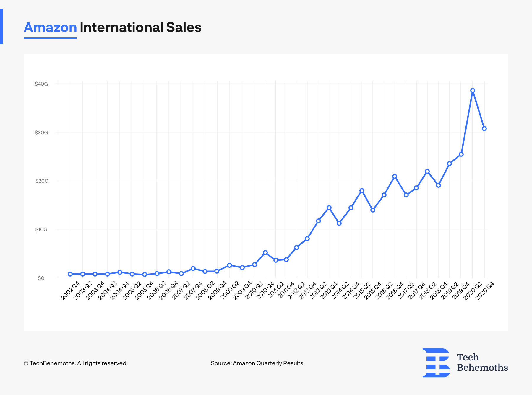Click the TechBehemoths logo icon
The width and height of the screenshot is (532, 395).
(436, 363)
